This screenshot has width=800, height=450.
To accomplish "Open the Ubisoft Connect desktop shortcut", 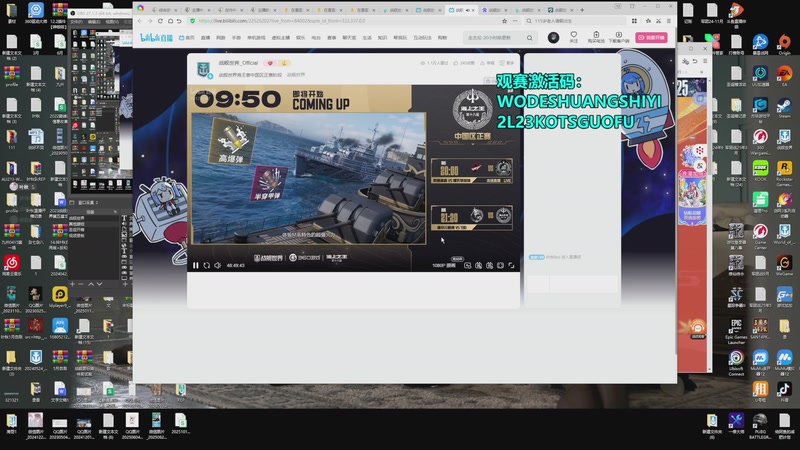I will [736, 363].
